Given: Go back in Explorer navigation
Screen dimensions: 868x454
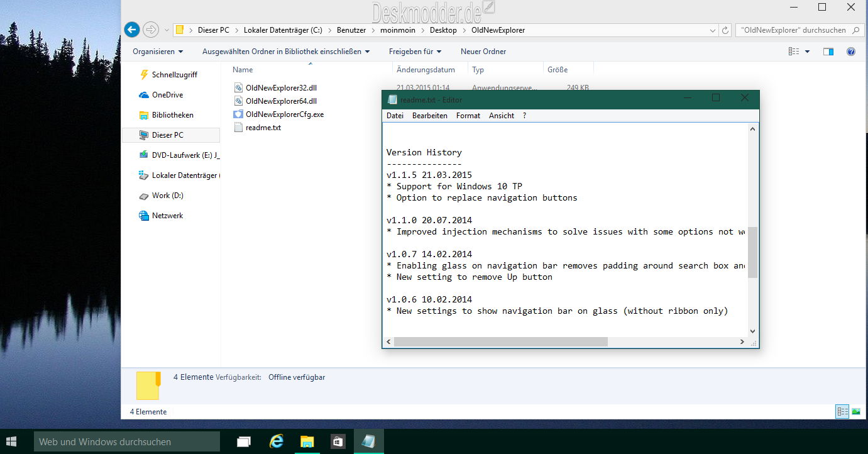Looking at the screenshot, I should coord(131,30).
